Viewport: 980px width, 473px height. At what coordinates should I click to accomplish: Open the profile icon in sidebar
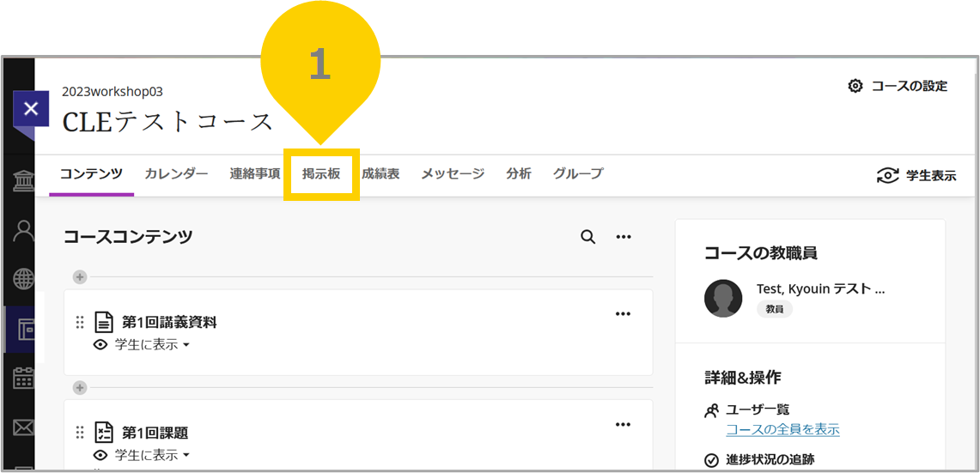point(24,231)
